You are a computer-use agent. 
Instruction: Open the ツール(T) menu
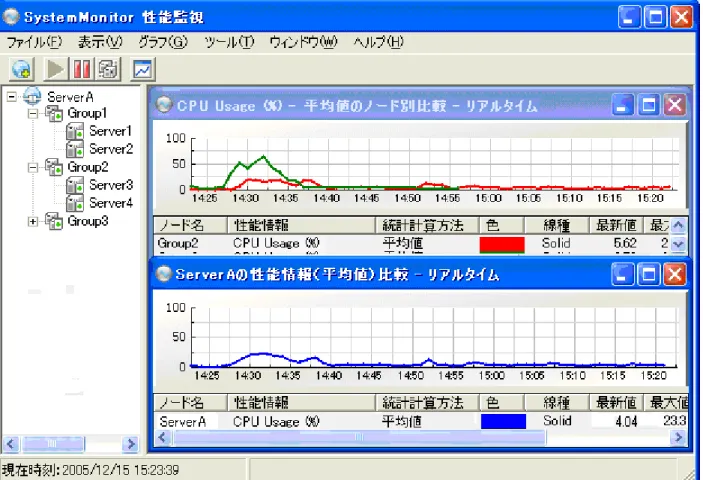click(229, 42)
